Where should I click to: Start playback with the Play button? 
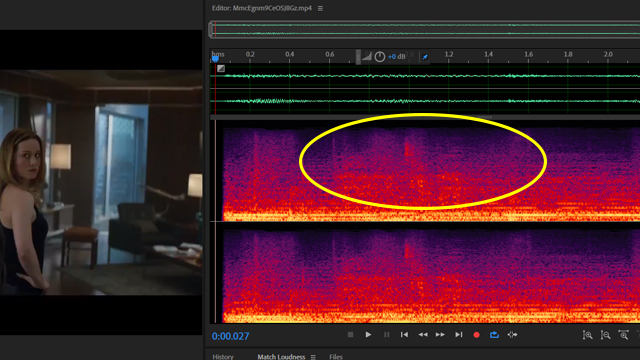click(x=368, y=335)
